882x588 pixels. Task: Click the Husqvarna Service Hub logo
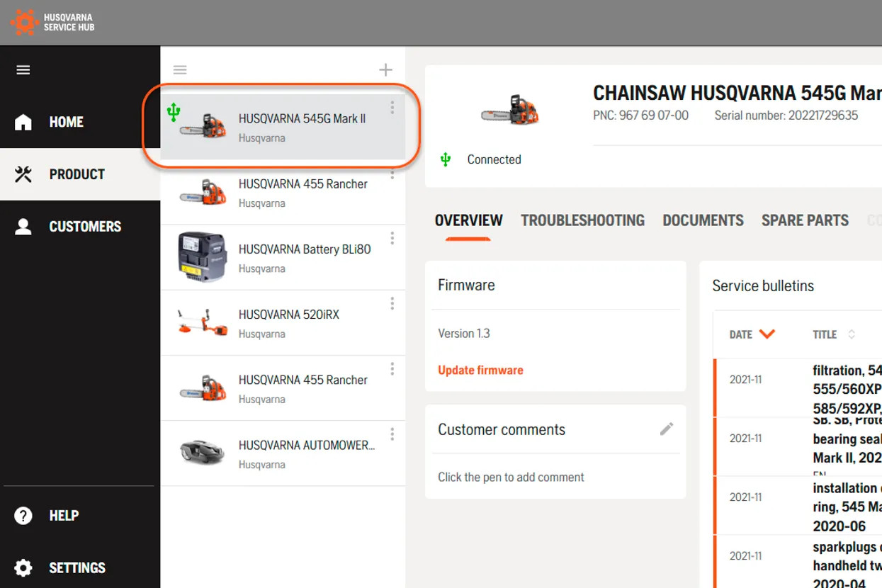pos(52,22)
